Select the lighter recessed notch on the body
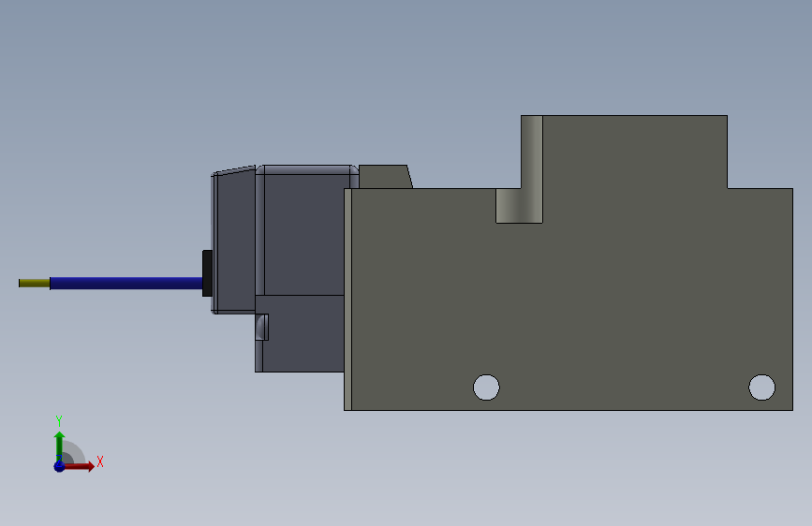Screen dimensions: 812x526 [x=521, y=206]
